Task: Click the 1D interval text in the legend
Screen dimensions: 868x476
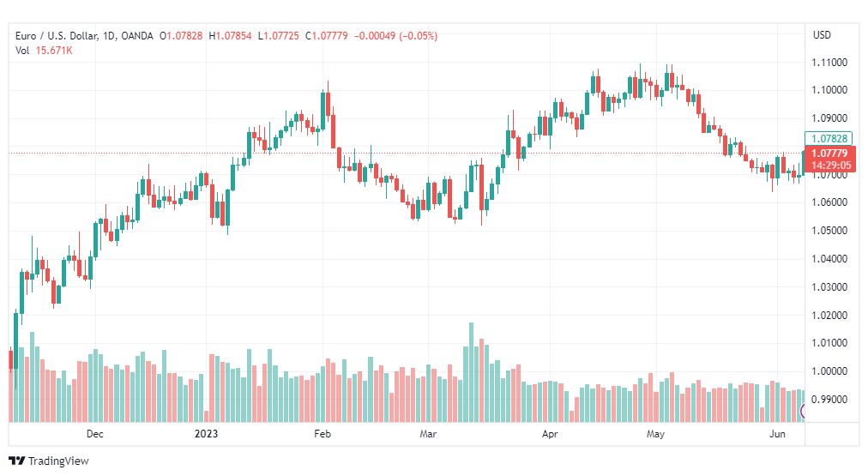Action: (108, 36)
